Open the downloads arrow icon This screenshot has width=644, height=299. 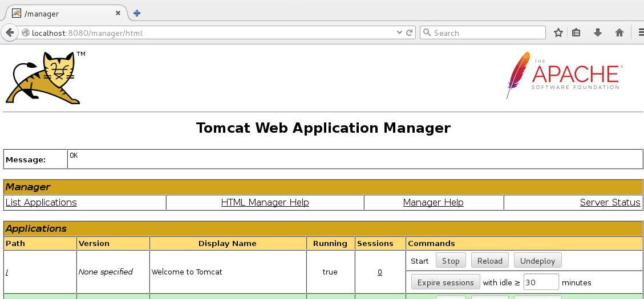598,33
